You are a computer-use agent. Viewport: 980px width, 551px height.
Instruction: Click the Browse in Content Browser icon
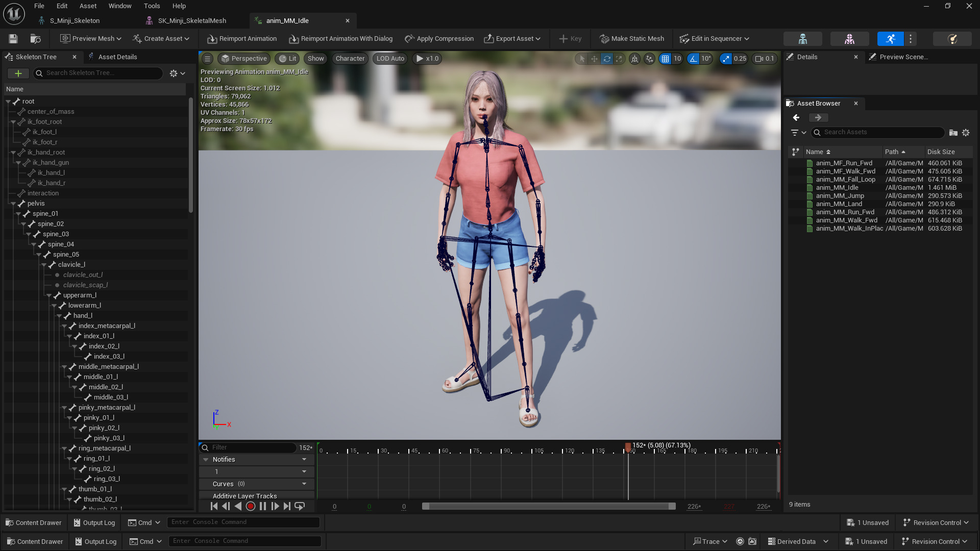click(x=35, y=39)
